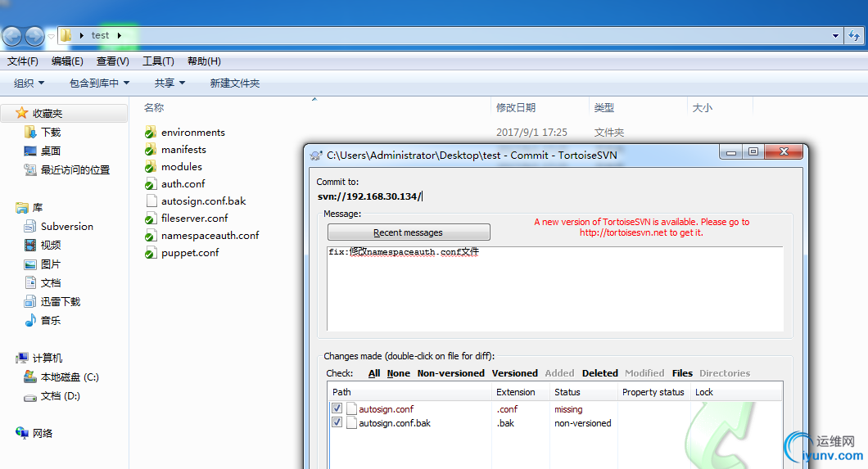Select the 'missing' status cell
The image size is (868, 469).
(568, 409)
